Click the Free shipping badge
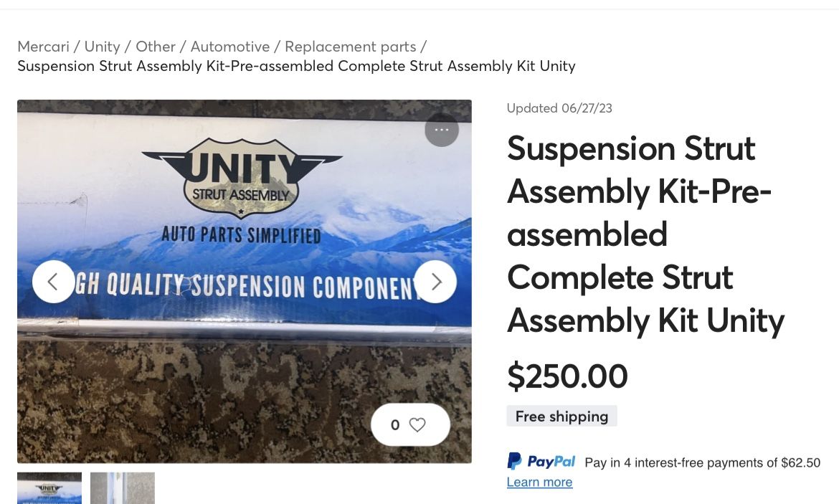 [561, 417]
